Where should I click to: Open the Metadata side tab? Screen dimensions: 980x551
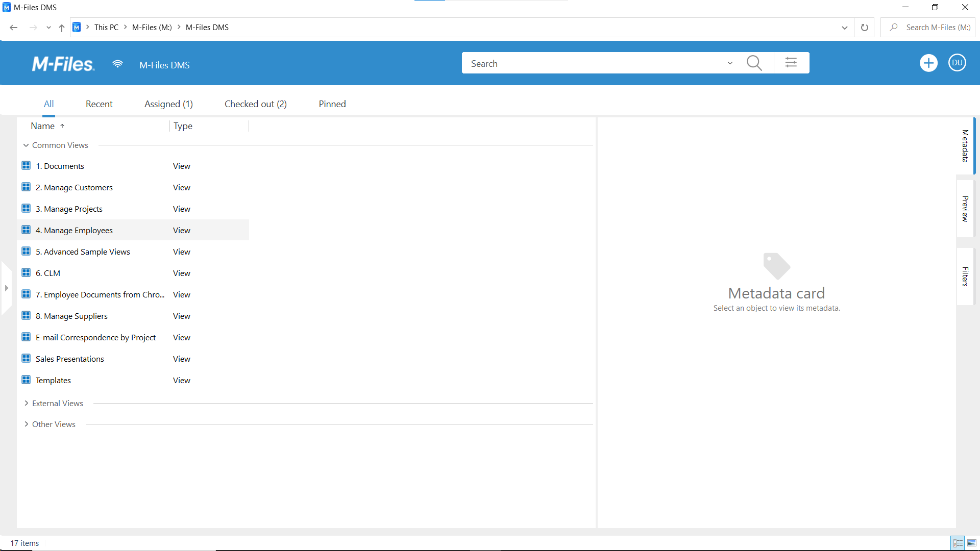click(x=965, y=146)
